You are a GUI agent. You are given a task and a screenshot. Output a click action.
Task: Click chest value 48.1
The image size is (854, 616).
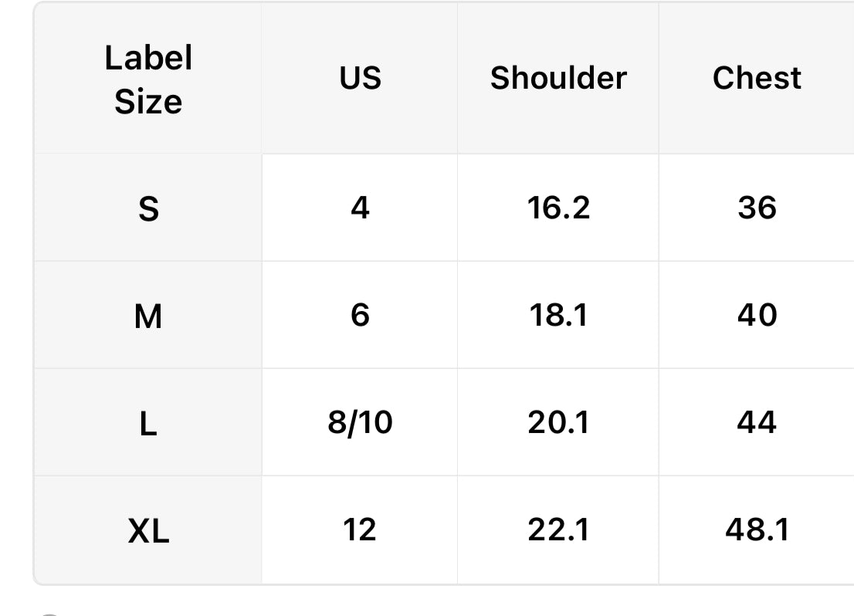pos(757,530)
